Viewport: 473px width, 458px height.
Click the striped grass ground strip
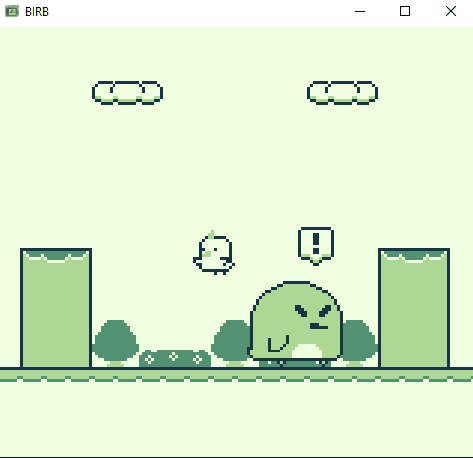(x=236, y=375)
